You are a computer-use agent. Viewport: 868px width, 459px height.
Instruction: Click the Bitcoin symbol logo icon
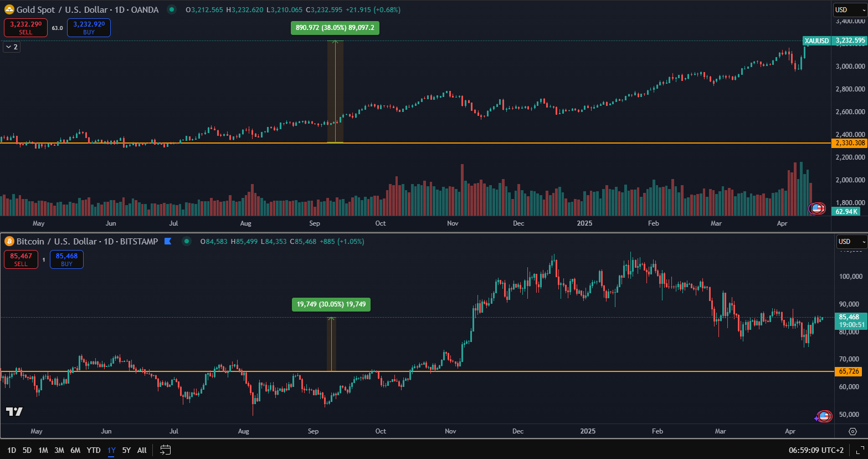point(9,241)
